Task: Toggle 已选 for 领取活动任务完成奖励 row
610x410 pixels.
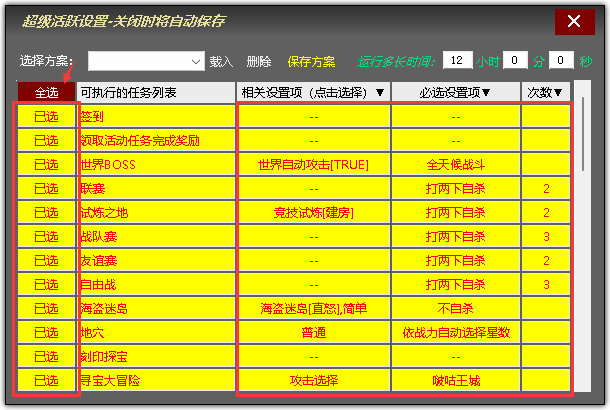Action: point(46,140)
